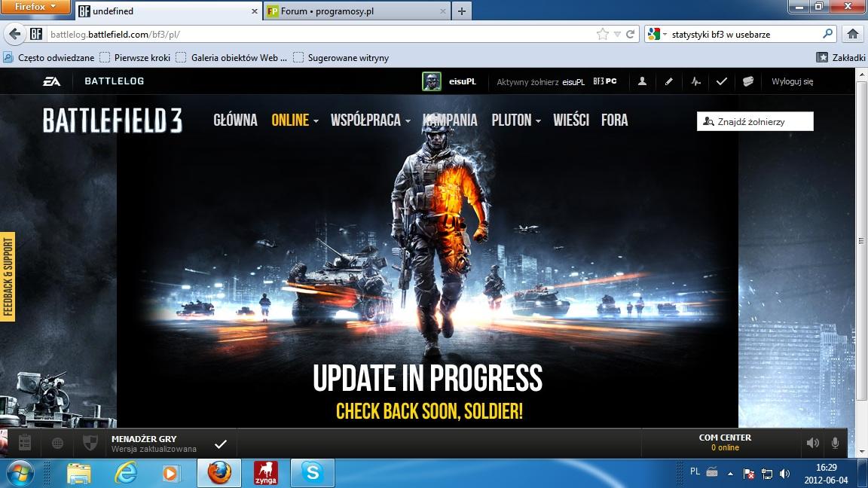
Task: Focus the Znajdź żołnierzy search field
Action: tap(755, 121)
